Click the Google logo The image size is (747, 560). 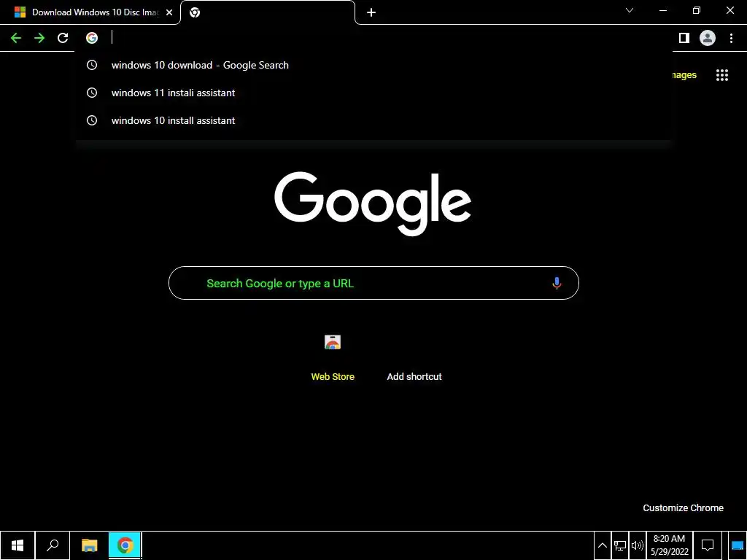[x=373, y=203]
